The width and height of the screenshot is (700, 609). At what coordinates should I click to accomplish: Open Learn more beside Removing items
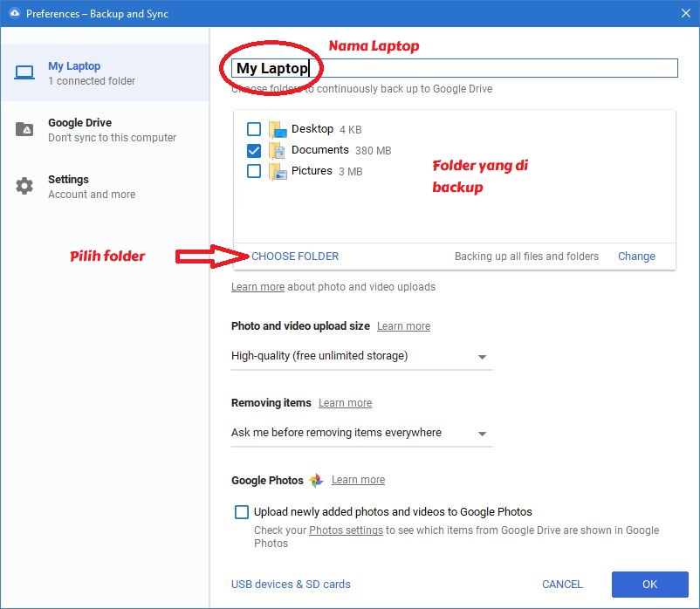click(345, 403)
